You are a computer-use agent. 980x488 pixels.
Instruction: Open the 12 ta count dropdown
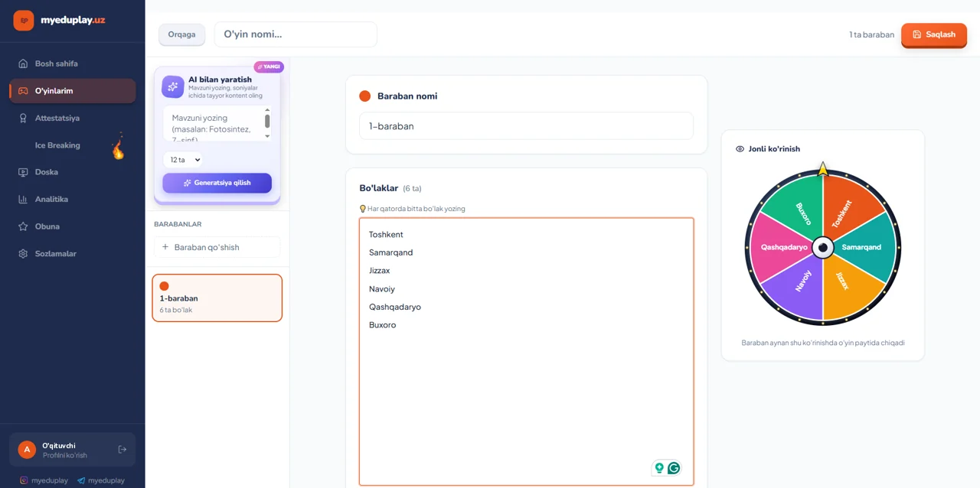(x=182, y=160)
